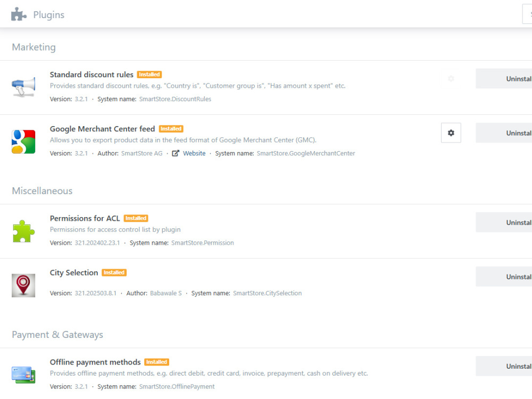Viewport: 532px width, 399px height.
Task: Open the Google Merchant Center Website link
Action: pos(194,153)
